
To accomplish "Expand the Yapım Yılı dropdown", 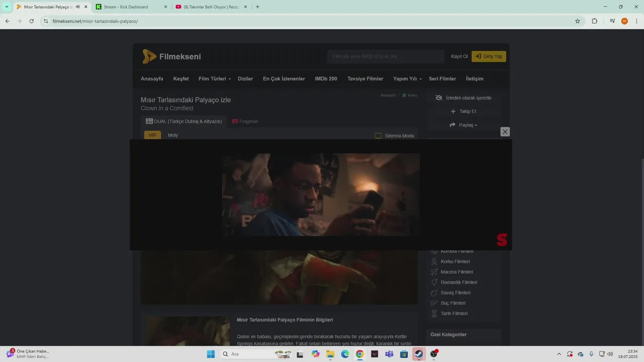I will [x=408, y=79].
